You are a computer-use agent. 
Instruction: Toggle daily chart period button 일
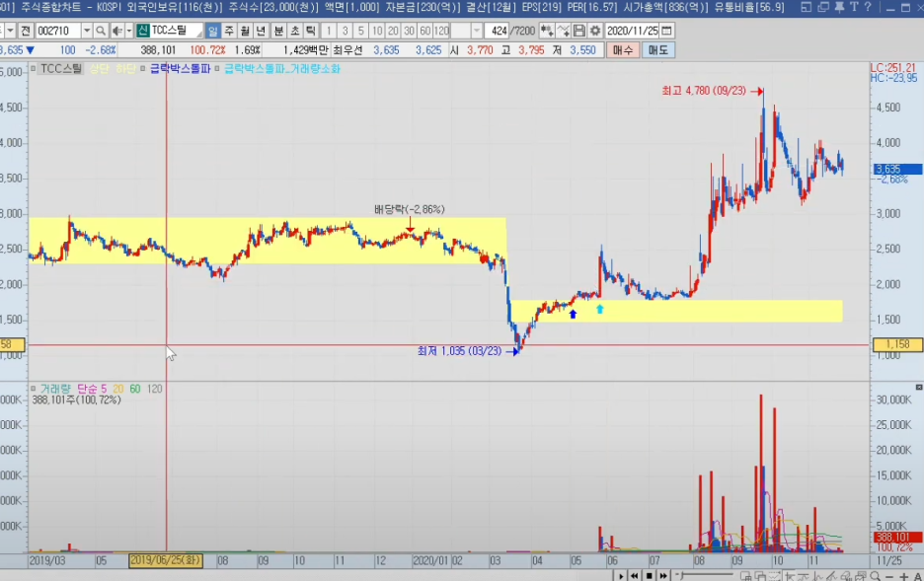[213, 31]
